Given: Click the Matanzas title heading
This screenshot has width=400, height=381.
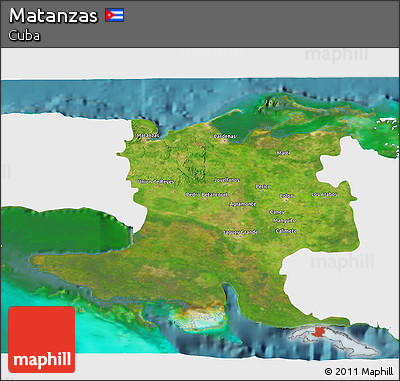Looking at the screenshot, I should tap(53, 16).
